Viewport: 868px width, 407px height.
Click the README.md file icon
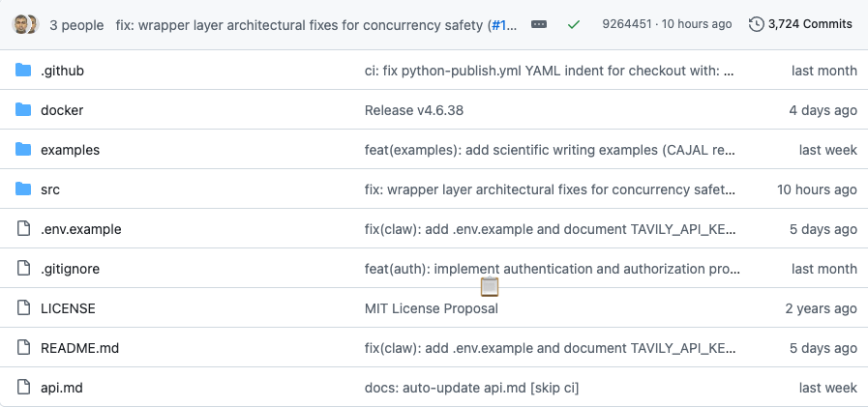coord(23,348)
